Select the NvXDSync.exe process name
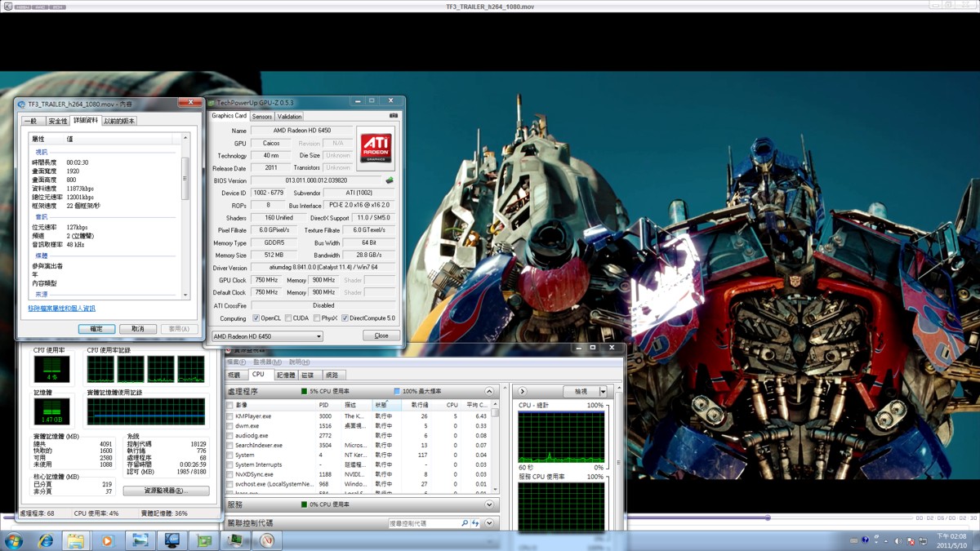This screenshot has width=980, height=551. 254,474
